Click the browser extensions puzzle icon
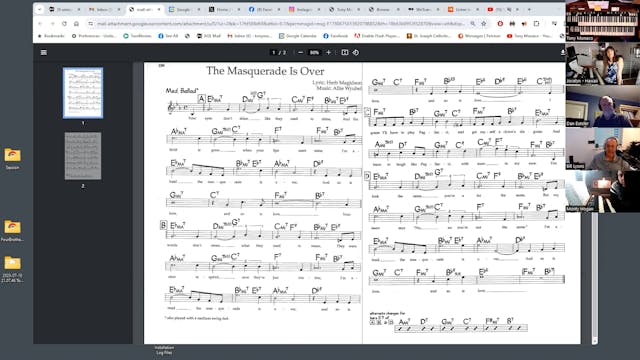The width and height of the screenshot is (640, 360). [536, 24]
